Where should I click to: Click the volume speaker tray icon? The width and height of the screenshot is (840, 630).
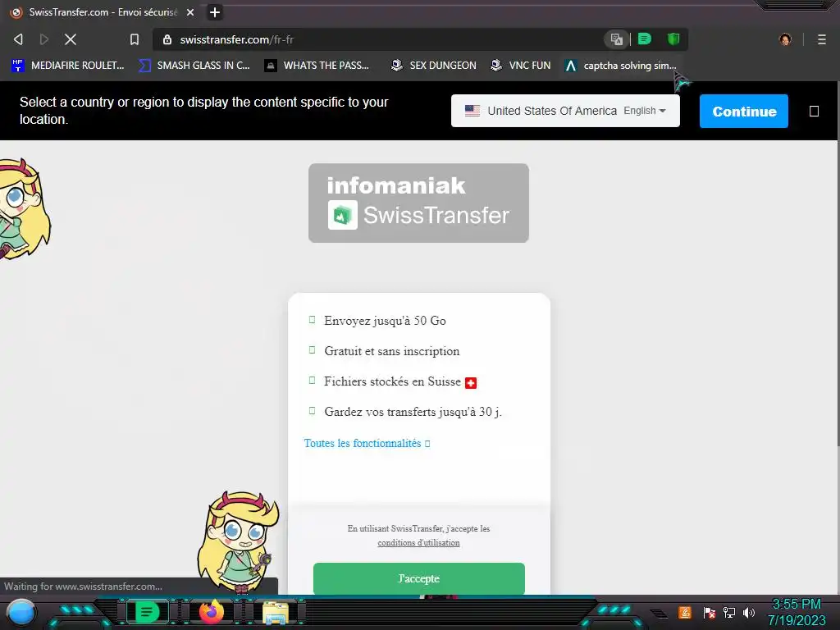(x=748, y=612)
